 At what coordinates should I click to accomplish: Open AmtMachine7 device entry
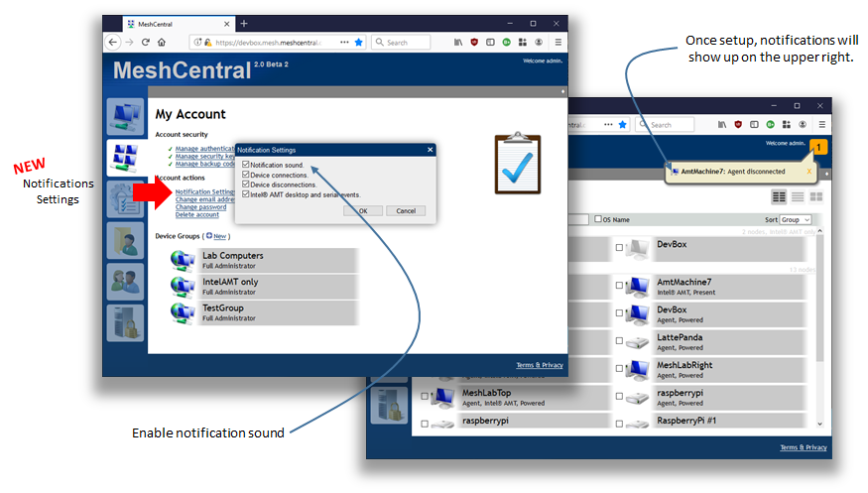coord(729,287)
